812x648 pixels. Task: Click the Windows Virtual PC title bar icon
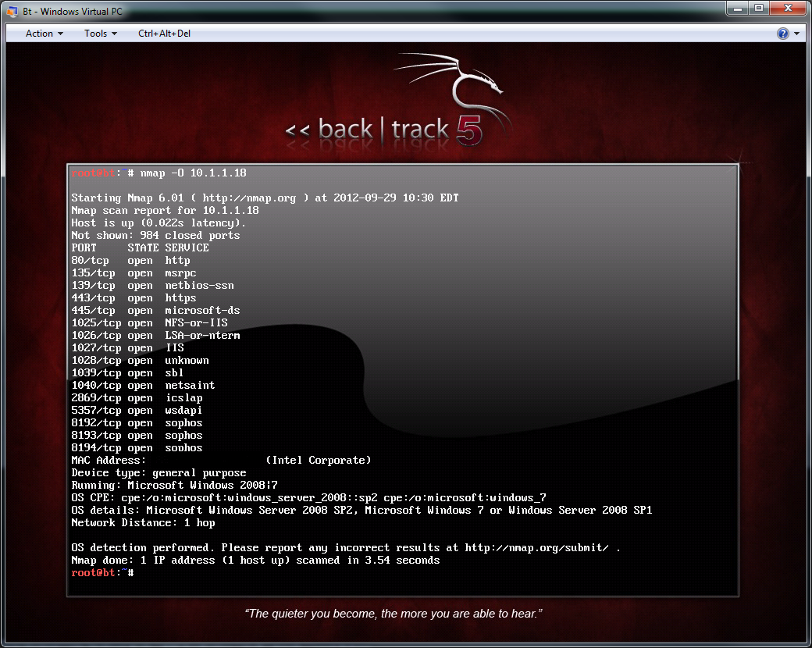coord(12,11)
